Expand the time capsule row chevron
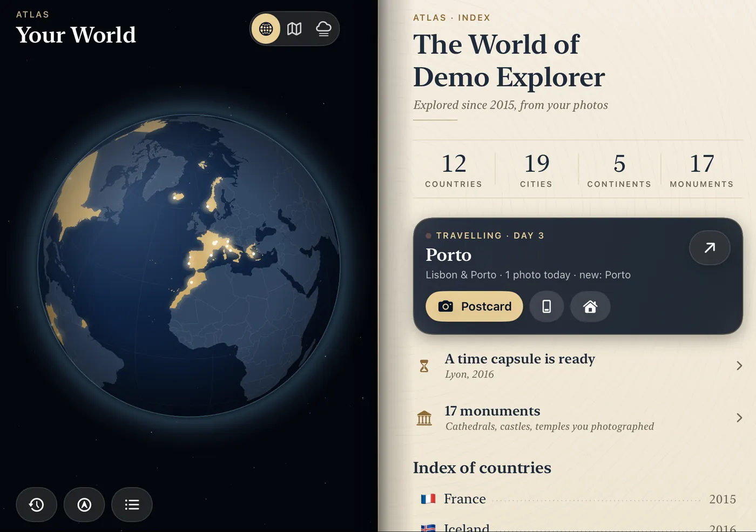The width and height of the screenshot is (756, 532). click(x=739, y=366)
